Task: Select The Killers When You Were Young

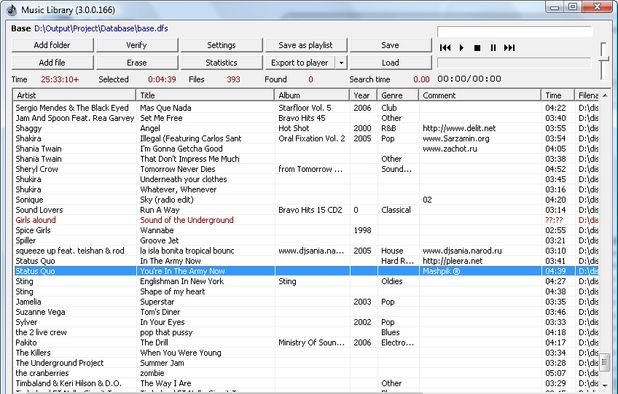Action: [306, 353]
